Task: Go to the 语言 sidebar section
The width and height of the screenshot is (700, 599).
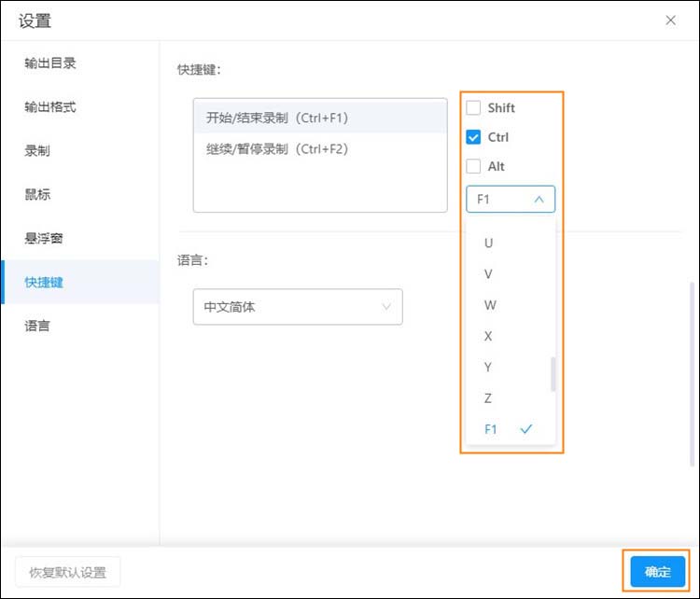Action: [x=80, y=326]
